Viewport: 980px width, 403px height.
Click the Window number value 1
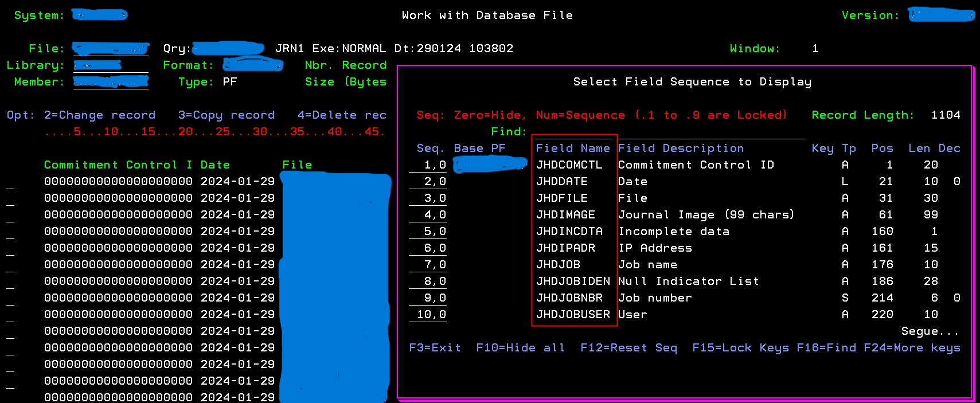pyautogui.click(x=815, y=49)
